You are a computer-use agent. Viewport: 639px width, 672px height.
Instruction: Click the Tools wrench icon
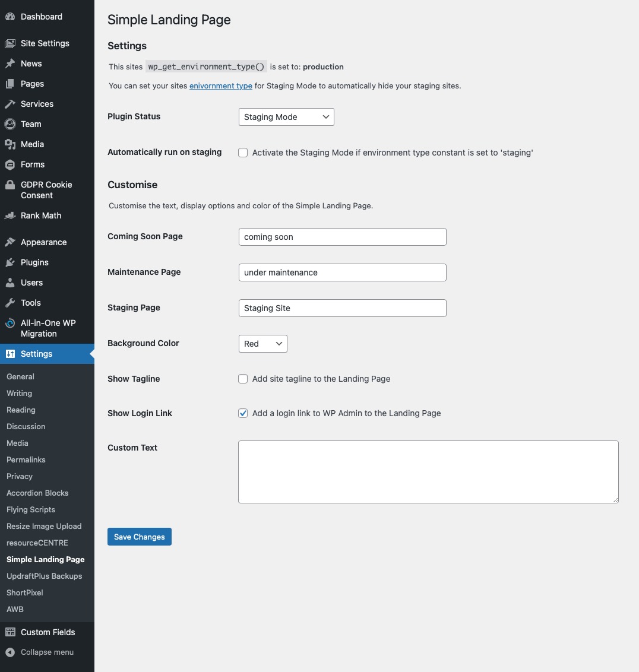[10, 303]
